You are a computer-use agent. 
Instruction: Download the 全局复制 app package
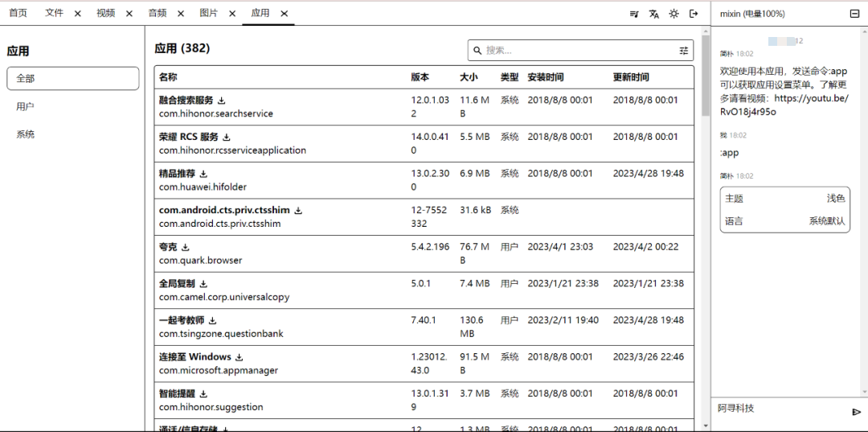203,283
